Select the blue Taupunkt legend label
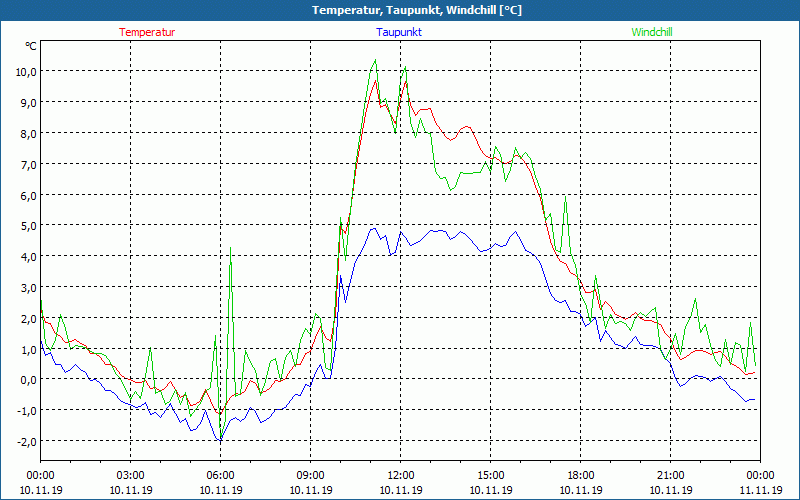The height and width of the screenshot is (500, 800). point(399,32)
